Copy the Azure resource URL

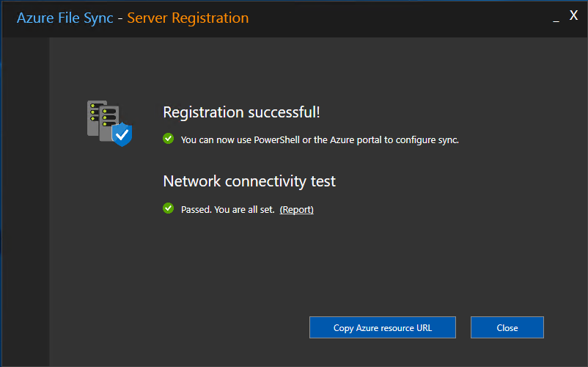pyautogui.click(x=383, y=327)
